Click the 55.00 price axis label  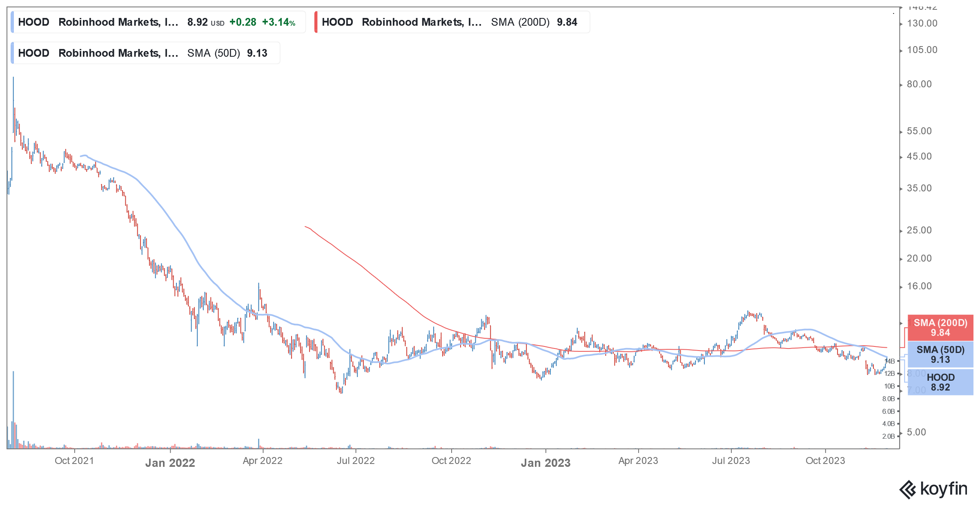[x=919, y=131]
